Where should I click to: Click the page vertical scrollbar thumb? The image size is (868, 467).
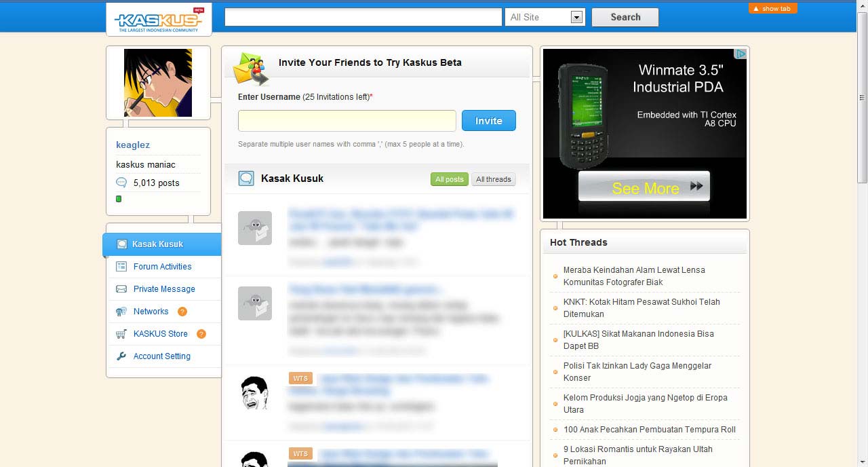[x=863, y=97]
